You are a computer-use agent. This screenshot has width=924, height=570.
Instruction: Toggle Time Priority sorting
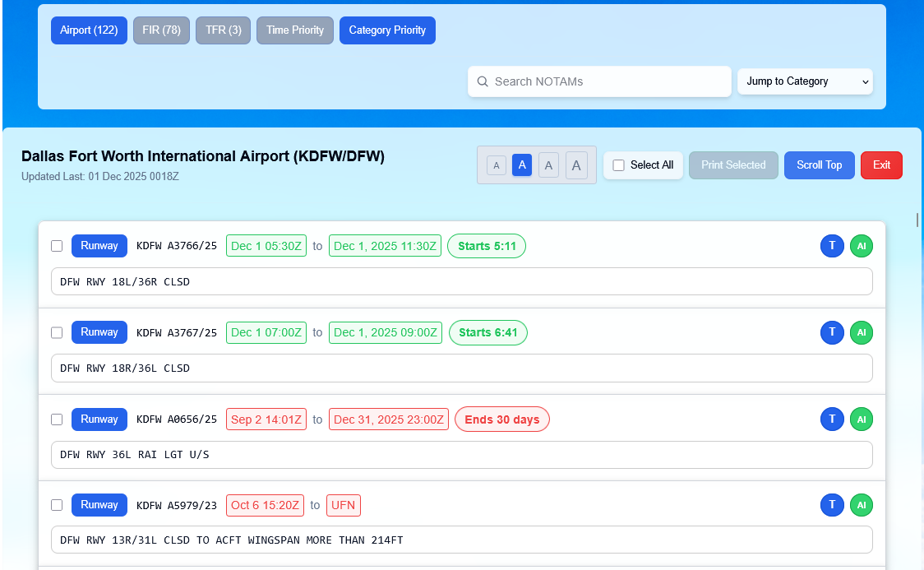tap(294, 30)
